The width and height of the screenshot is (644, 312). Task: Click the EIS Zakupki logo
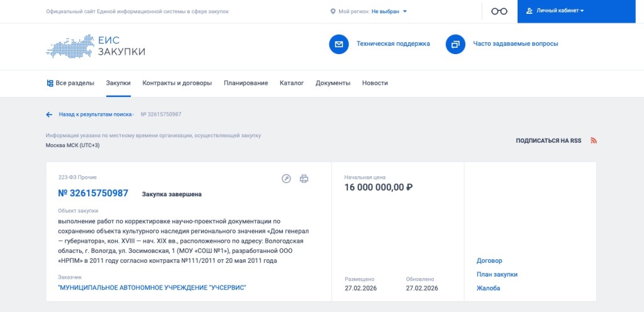(96, 46)
